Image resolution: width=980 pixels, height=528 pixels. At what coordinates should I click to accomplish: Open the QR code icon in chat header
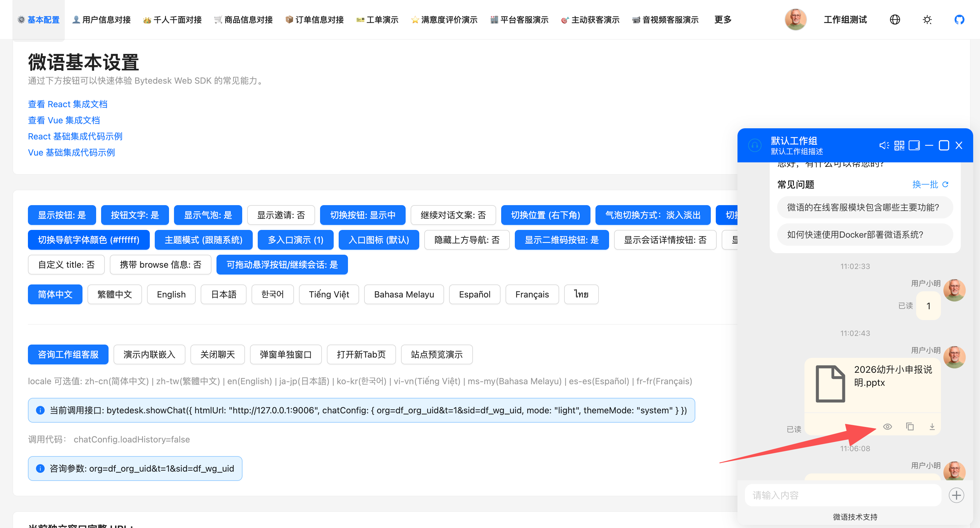coord(899,145)
